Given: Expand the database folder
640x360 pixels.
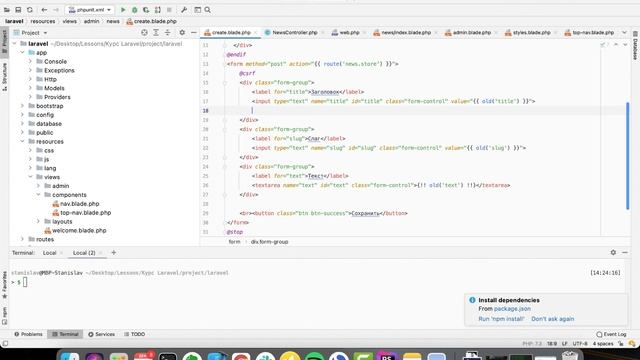Looking at the screenshot, I should coord(23,124).
